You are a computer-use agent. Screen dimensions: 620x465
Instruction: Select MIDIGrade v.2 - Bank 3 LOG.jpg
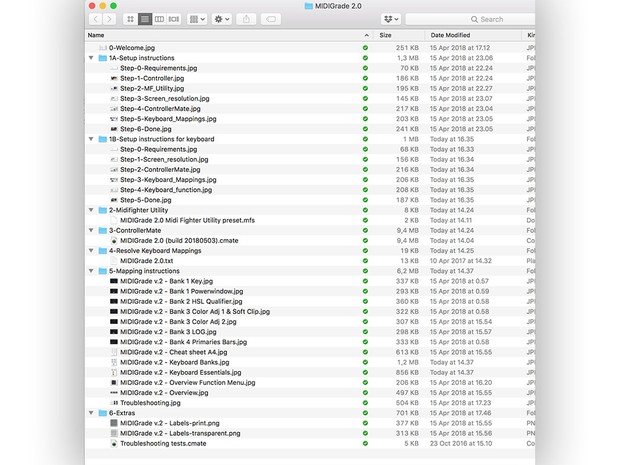tap(168, 332)
